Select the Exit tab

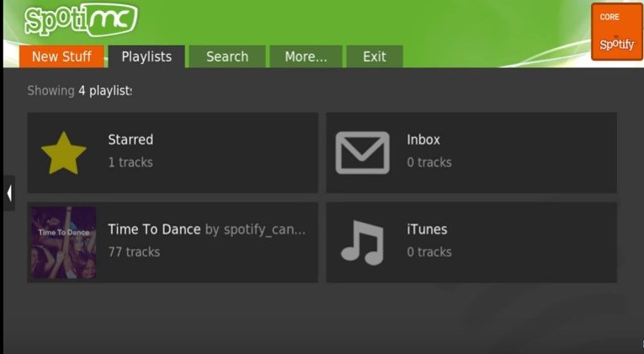[375, 56]
